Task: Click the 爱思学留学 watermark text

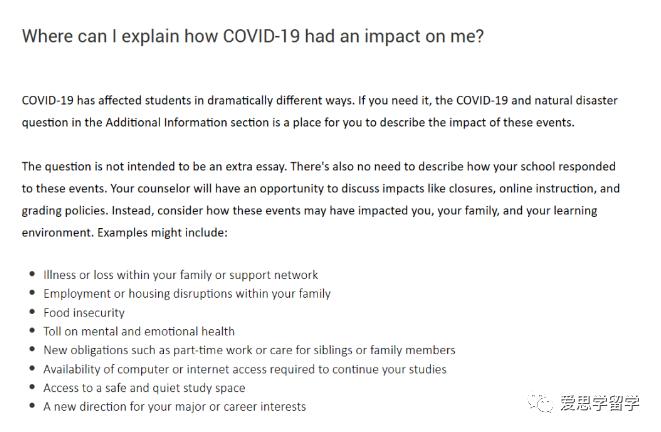Action: (600, 402)
